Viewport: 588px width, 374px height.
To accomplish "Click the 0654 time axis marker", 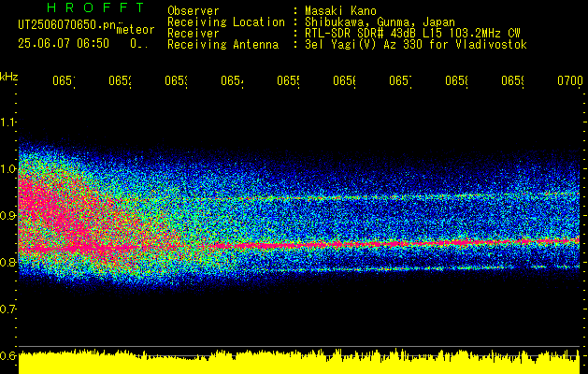I will pyautogui.click(x=232, y=81).
